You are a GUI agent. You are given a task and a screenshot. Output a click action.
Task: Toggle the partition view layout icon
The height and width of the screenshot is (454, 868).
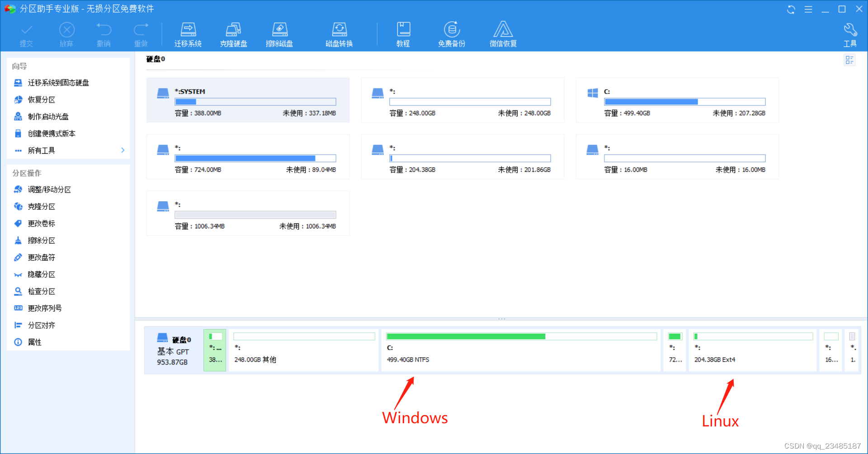tap(849, 60)
